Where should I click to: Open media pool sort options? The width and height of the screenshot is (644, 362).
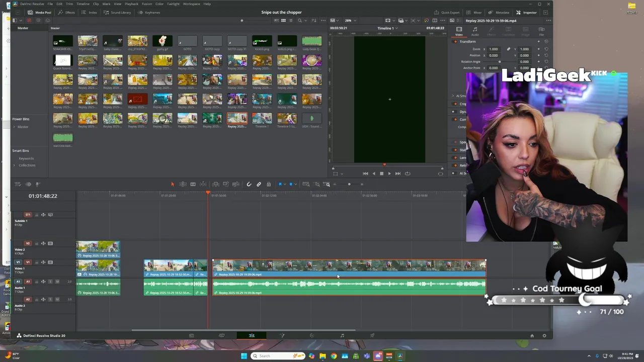(314, 21)
